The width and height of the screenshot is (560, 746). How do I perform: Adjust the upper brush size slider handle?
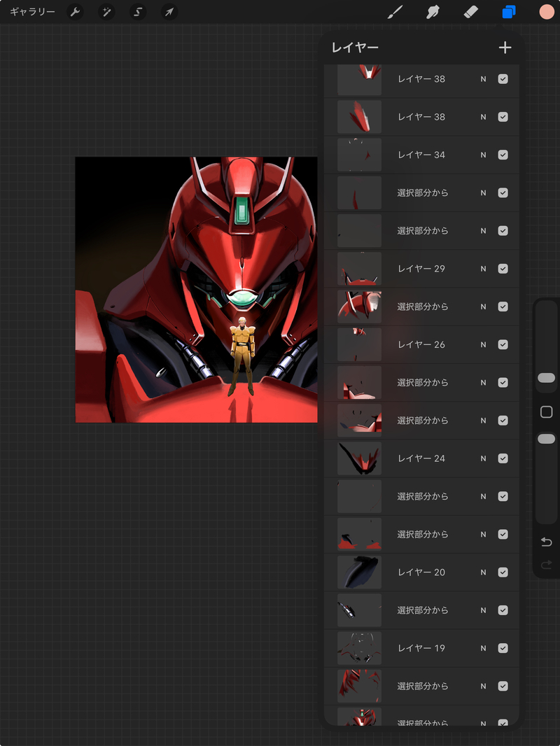tap(546, 378)
